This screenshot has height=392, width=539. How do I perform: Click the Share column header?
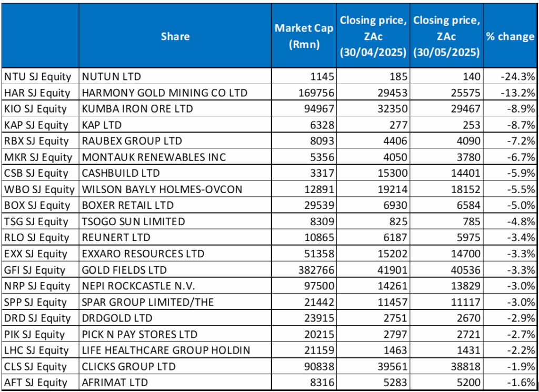pos(175,36)
